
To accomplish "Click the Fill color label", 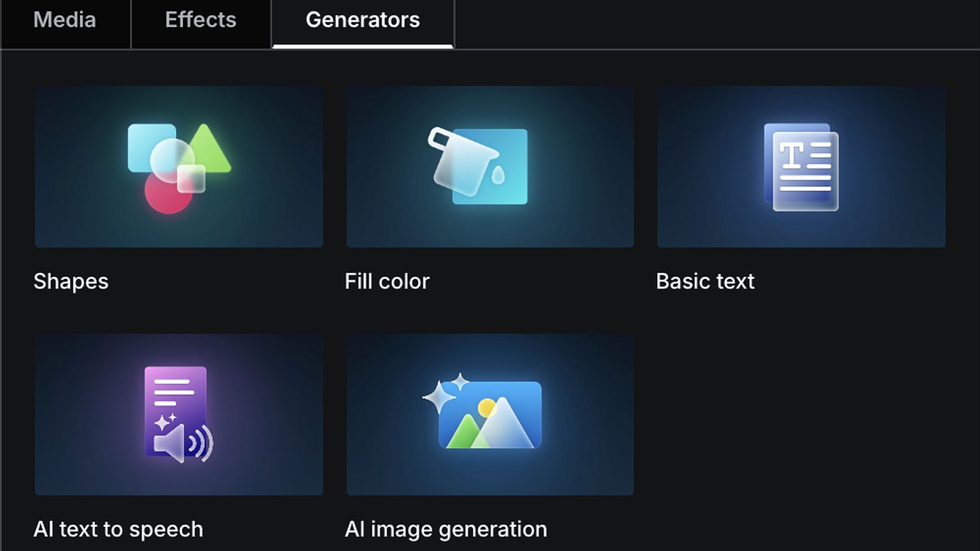I will click(387, 282).
